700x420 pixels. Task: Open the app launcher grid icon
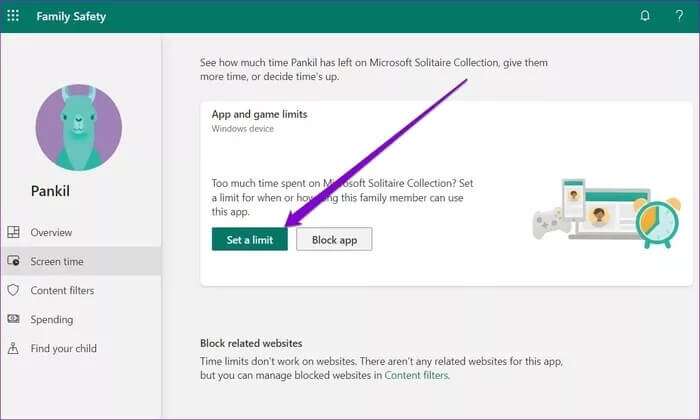pos(13,16)
